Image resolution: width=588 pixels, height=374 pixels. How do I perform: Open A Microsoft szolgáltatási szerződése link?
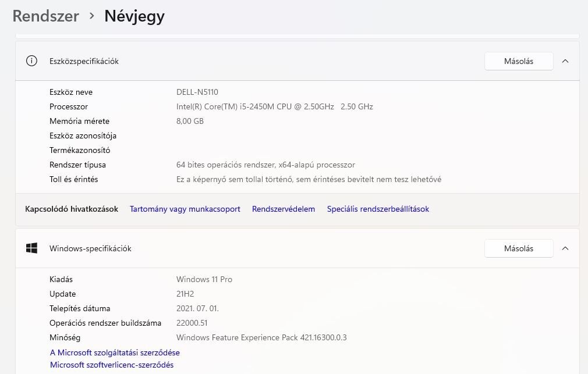tap(115, 352)
